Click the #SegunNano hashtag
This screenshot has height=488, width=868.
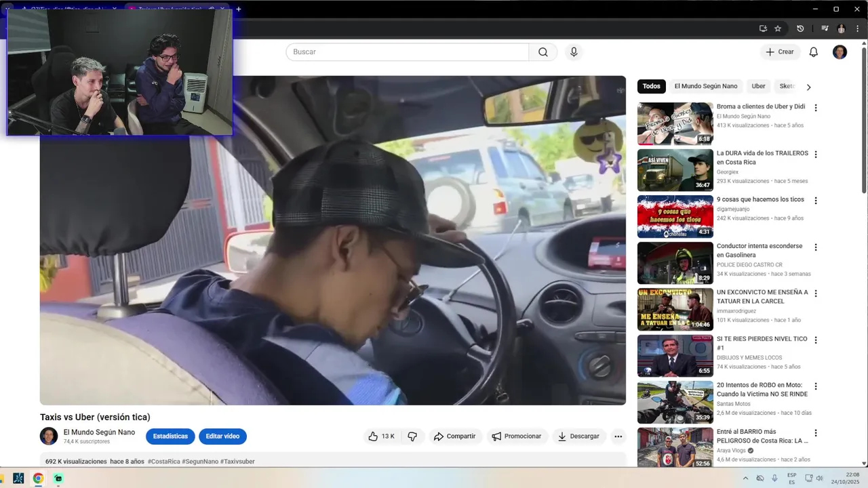click(200, 462)
